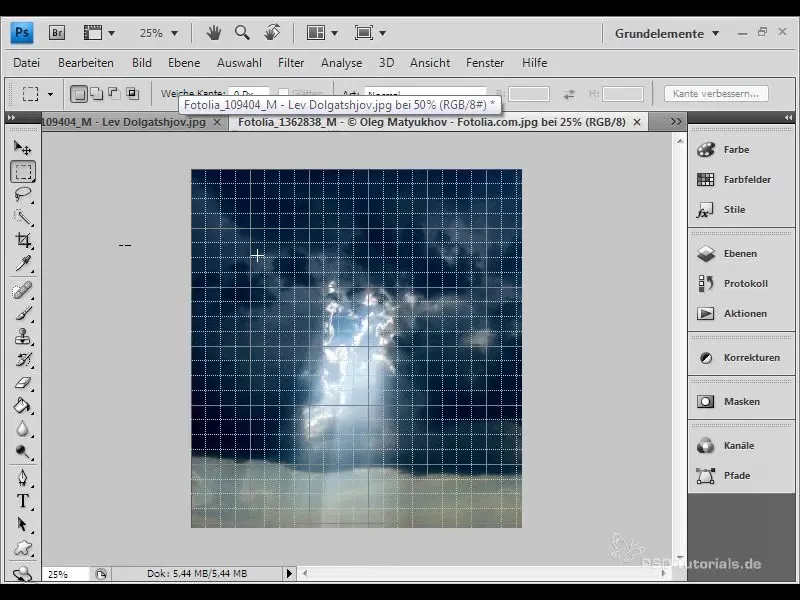Select the Eraser tool
The image size is (800, 600).
coord(22,383)
